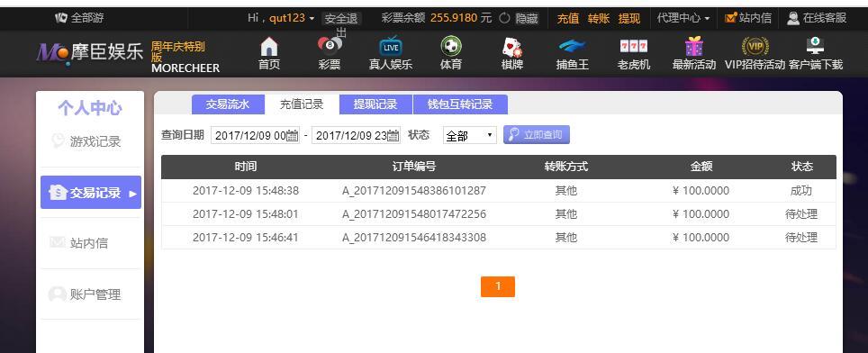
Task: Go to page 1 in pagination
Action: click(x=498, y=286)
